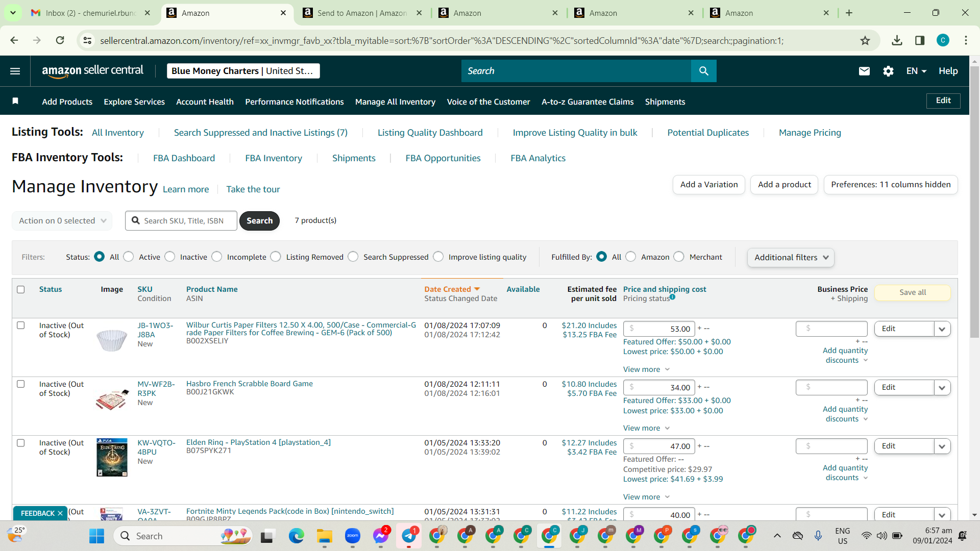Choose Fulfilled By Merchant radio button
Image resolution: width=980 pixels, height=551 pixels.
[x=679, y=257]
